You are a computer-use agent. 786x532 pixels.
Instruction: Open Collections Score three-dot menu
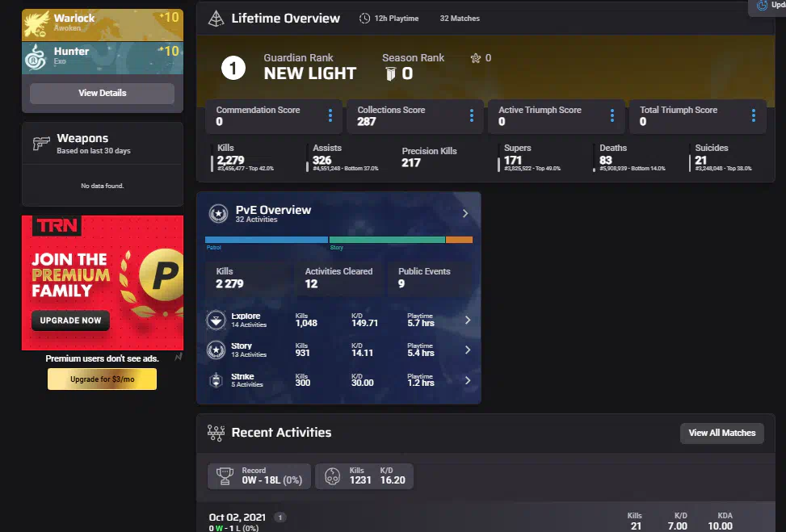472,116
